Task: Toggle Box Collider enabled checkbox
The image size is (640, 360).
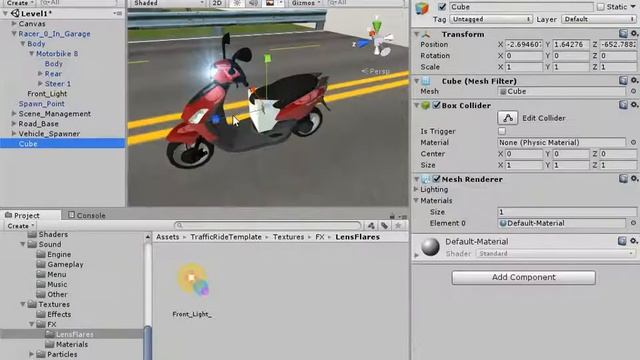Action: (436, 105)
